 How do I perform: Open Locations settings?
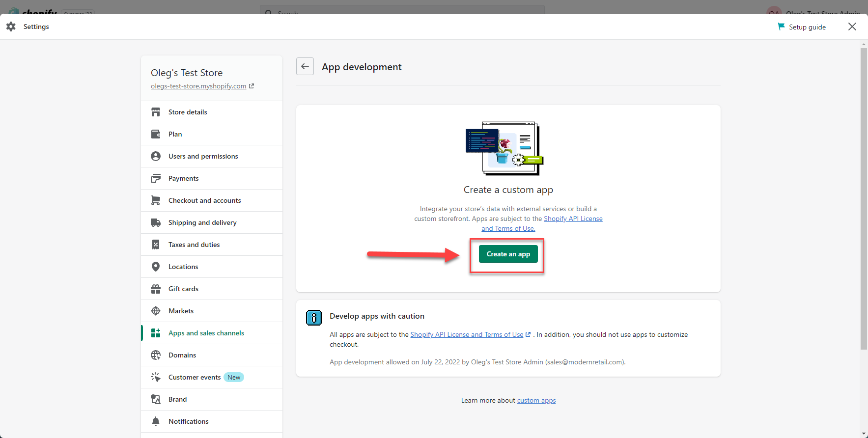(212, 267)
